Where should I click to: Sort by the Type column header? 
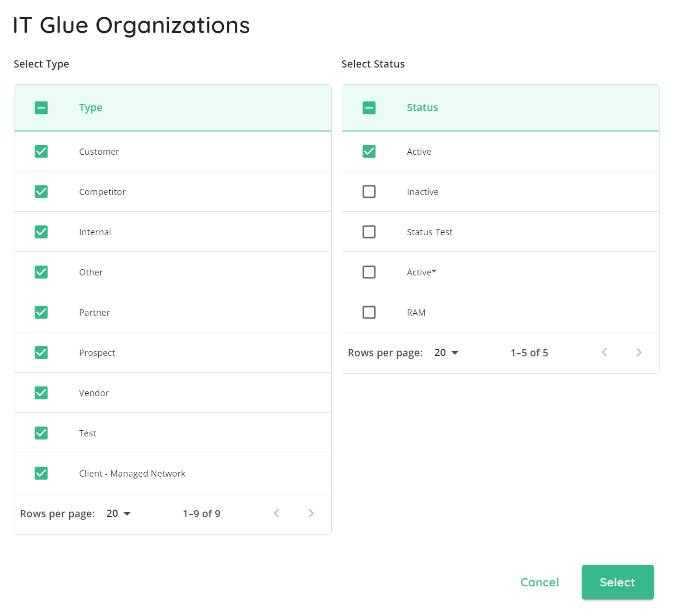click(x=91, y=108)
